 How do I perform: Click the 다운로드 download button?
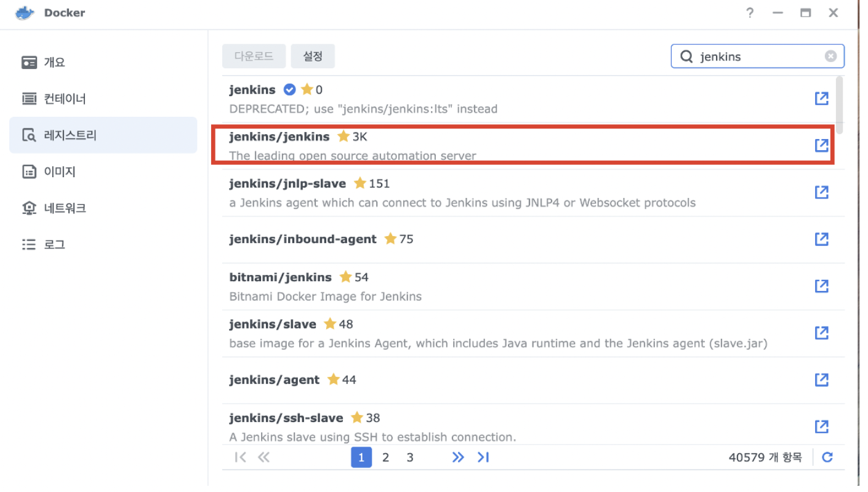pyautogui.click(x=254, y=56)
